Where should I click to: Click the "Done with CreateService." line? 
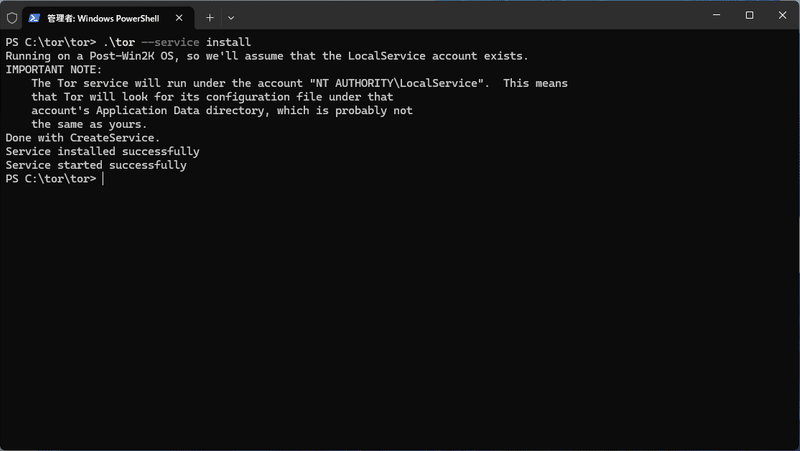tap(82, 138)
